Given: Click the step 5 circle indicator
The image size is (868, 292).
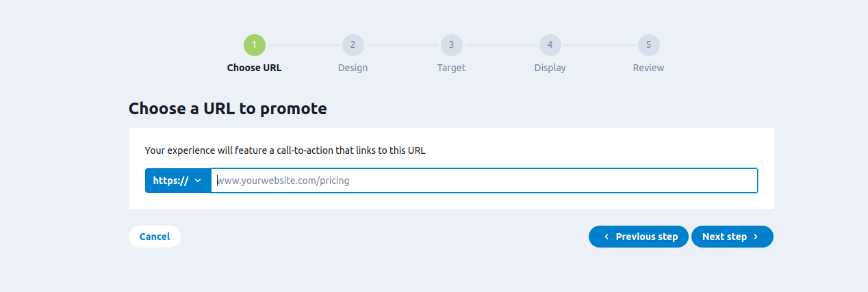Looking at the screenshot, I should point(648,45).
